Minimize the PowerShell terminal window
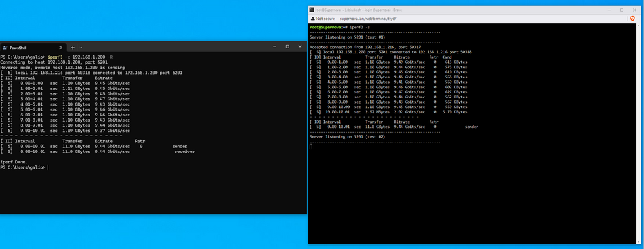The width and height of the screenshot is (644, 249). pos(275,47)
